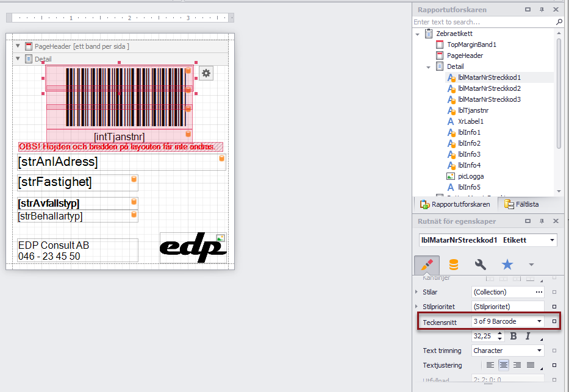Set text alignment to center
569x392 pixels.
tap(503, 365)
